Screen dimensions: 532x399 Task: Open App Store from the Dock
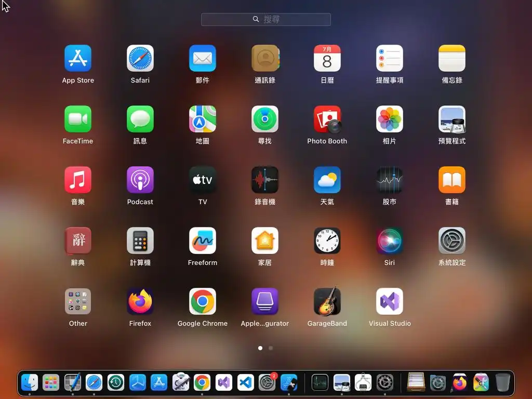159,382
